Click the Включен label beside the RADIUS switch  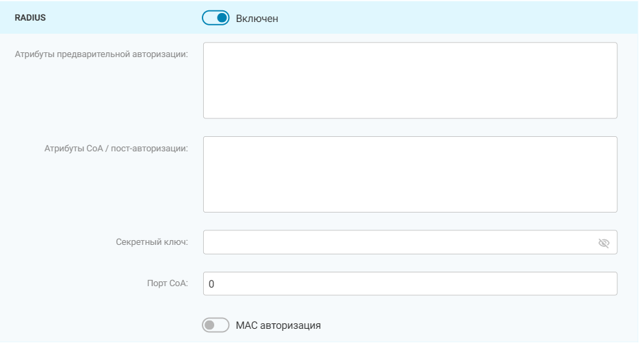[257, 19]
